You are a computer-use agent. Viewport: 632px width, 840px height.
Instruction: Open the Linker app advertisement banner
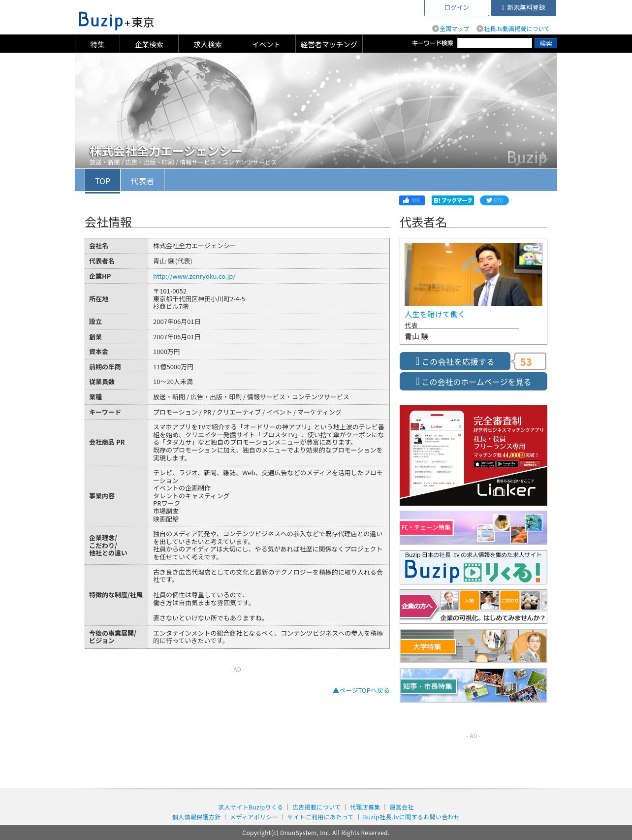[x=474, y=455]
